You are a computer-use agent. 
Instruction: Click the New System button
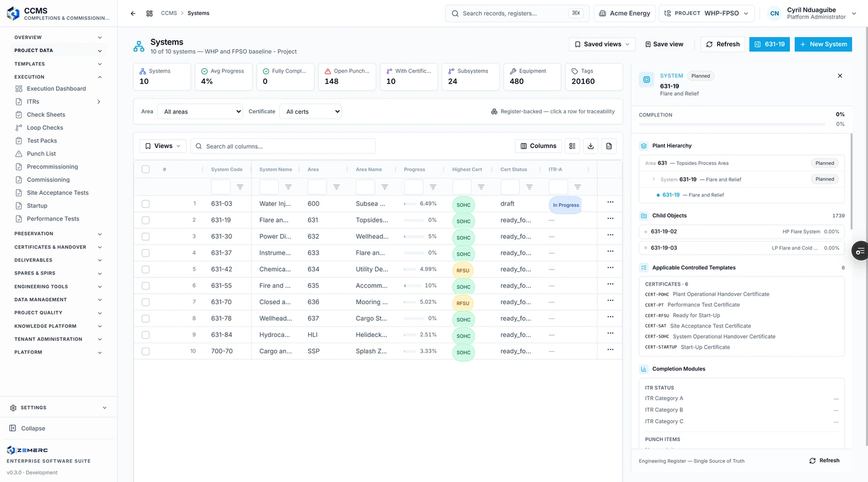pos(823,44)
